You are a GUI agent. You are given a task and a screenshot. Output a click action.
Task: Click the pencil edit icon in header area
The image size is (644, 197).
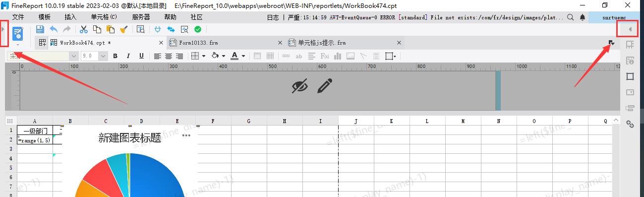pos(324,86)
